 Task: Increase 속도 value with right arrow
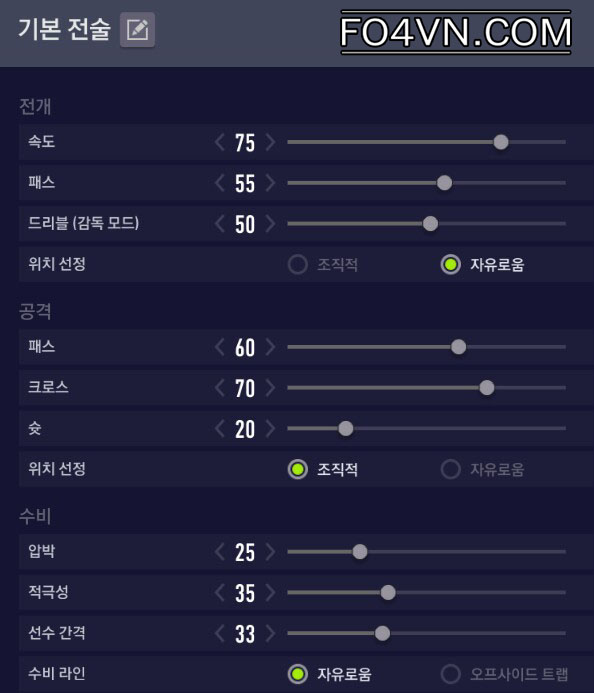point(270,142)
